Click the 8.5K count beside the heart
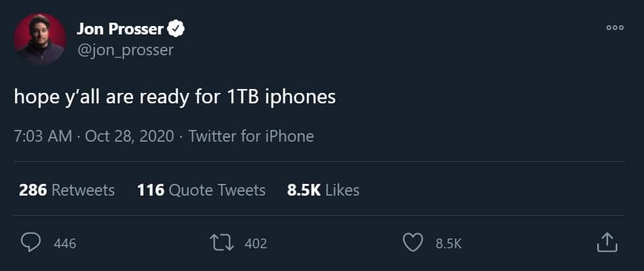The width and height of the screenshot is (644, 271). tap(448, 244)
